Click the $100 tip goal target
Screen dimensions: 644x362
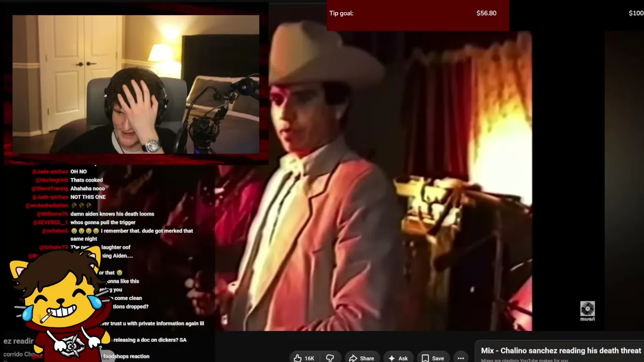pyautogui.click(x=636, y=13)
